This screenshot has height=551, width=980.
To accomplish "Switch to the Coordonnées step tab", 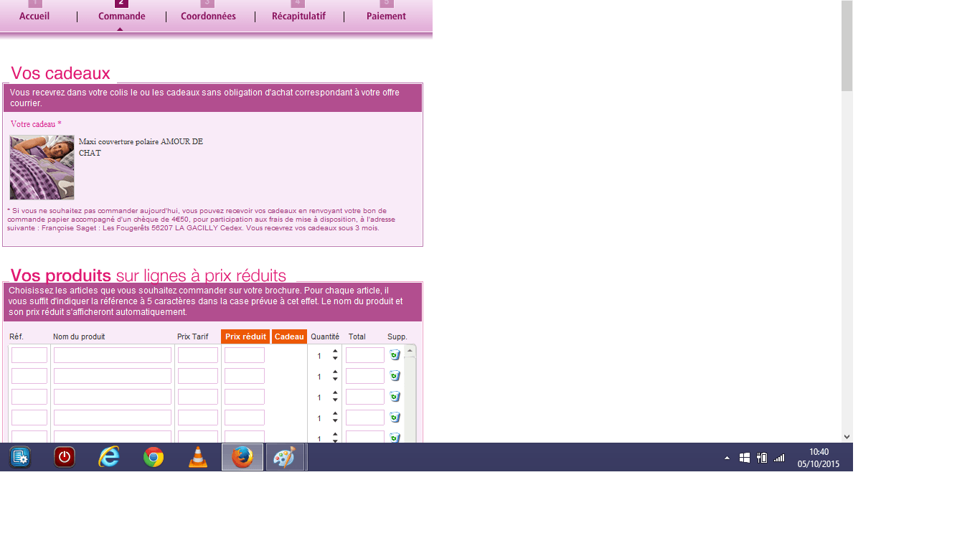I will pyautogui.click(x=208, y=16).
